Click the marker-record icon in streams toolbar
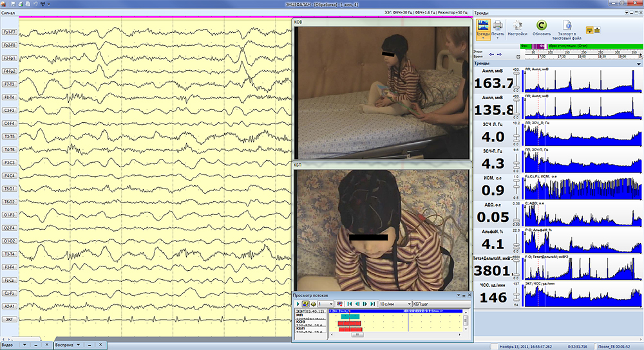 [339, 304]
